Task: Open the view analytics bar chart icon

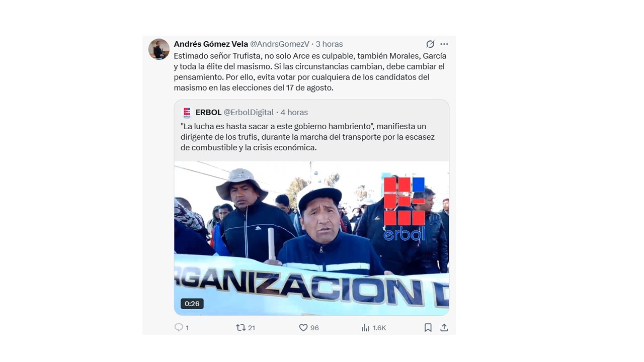Action: [x=366, y=327]
